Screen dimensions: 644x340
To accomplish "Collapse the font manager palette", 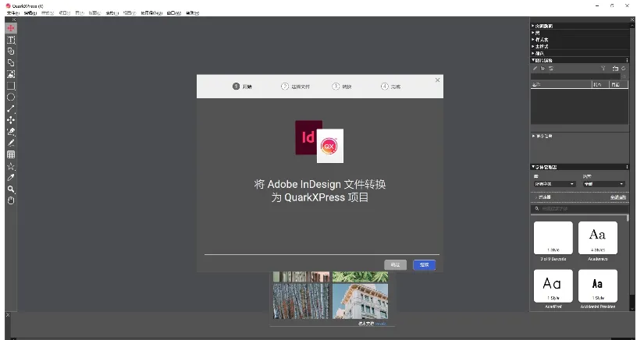I will tap(533, 167).
